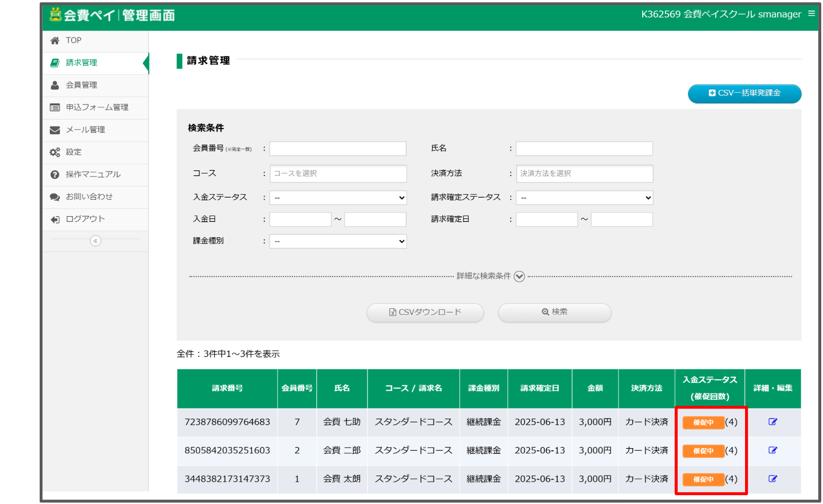Go to 会員管理 in the sidebar
This screenshot has height=504, width=823.
click(82, 85)
